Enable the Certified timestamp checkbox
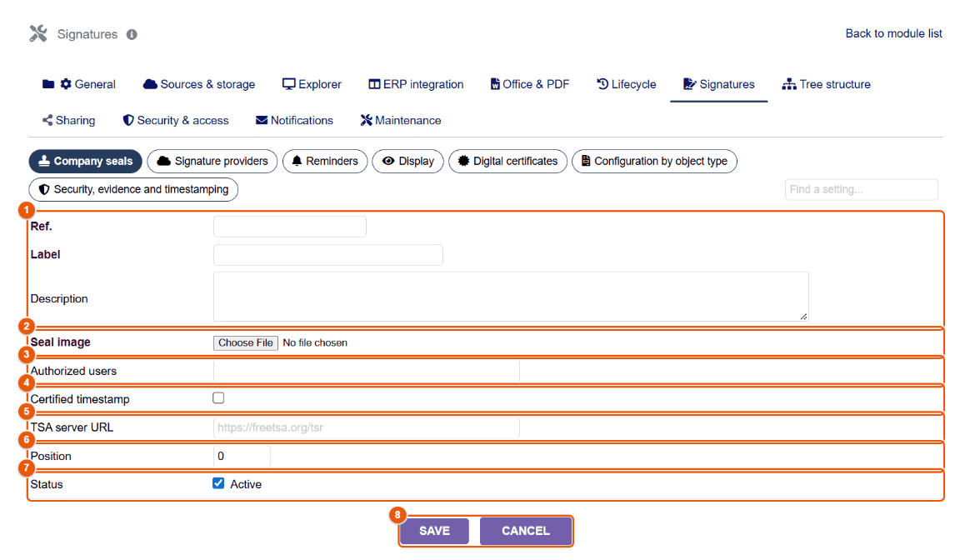The width and height of the screenshot is (955, 560). [x=218, y=397]
